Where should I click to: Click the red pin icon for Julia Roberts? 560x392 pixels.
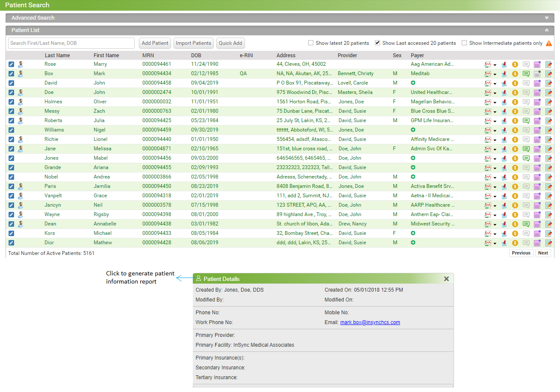click(504, 120)
